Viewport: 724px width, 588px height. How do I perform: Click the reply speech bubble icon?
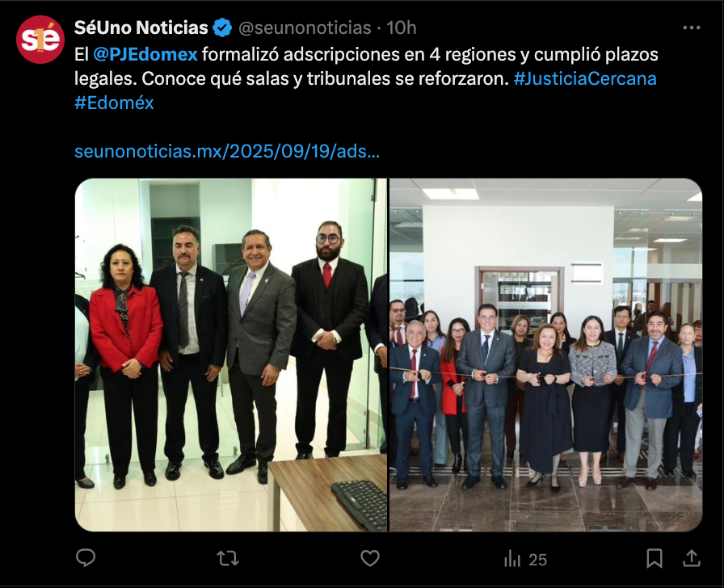(x=86, y=558)
